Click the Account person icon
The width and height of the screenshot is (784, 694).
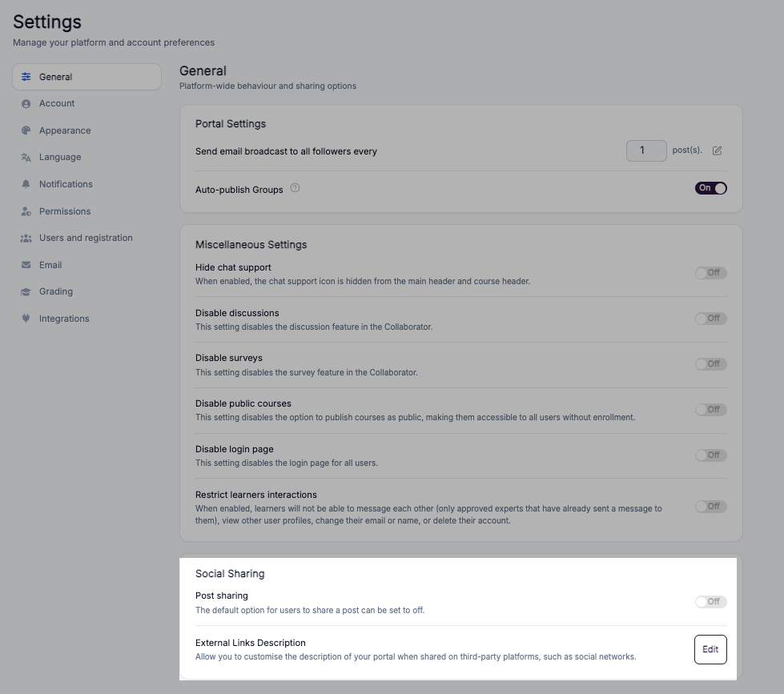point(26,103)
